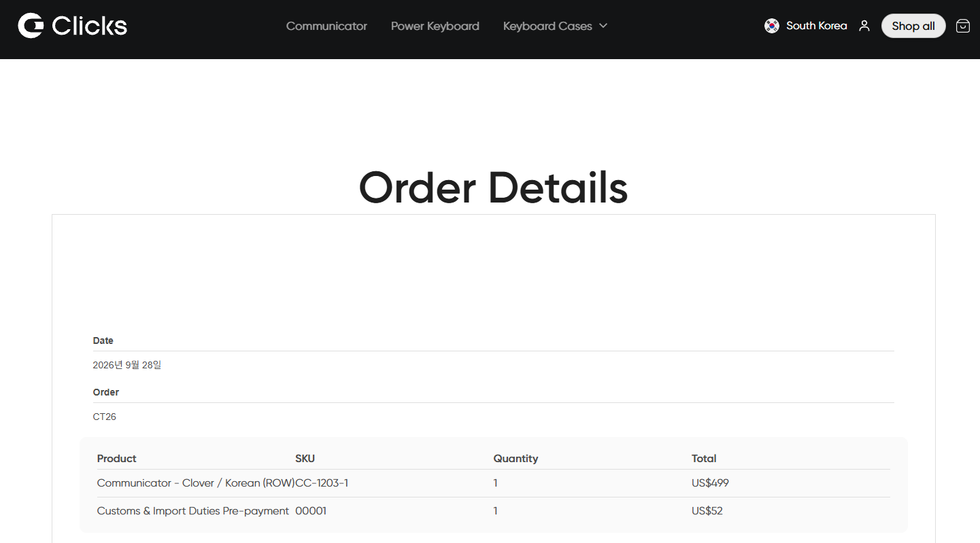This screenshot has width=980, height=543.
Task: Select the Order Details heading
Action: coord(493,187)
